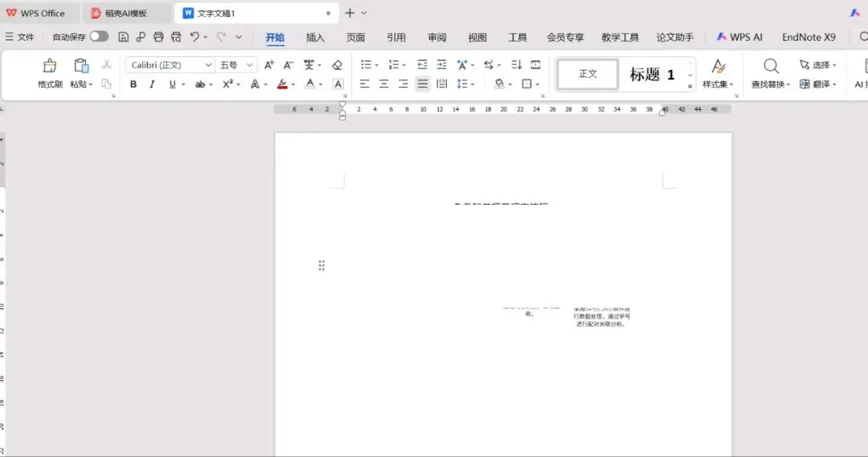Click the Sort icon
The height and width of the screenshot is (457, 868).
[x=516, y=65]
